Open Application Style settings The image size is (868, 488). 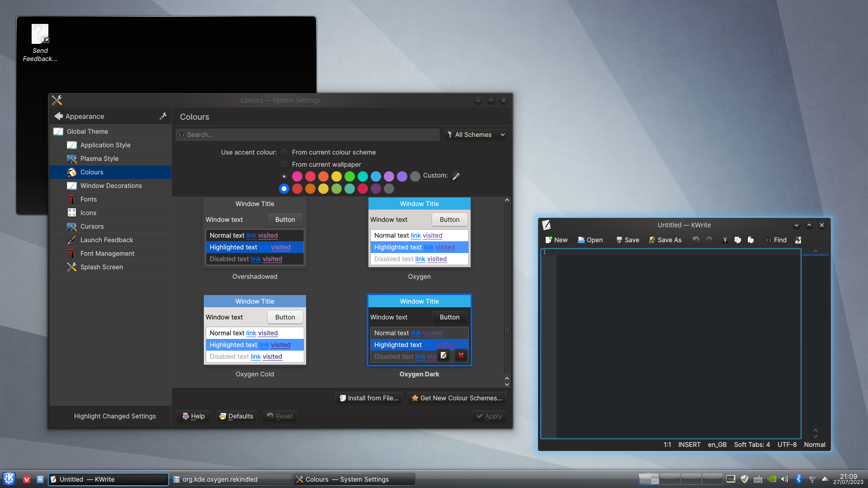(110, 145)
